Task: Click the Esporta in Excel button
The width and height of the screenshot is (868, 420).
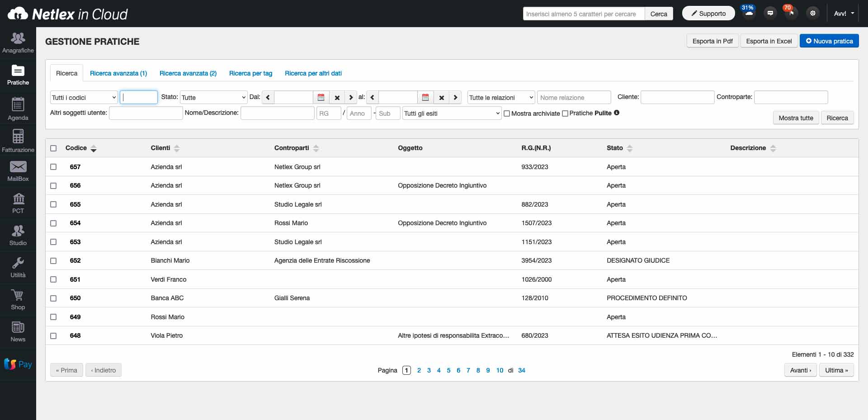Action: point(769,41)
